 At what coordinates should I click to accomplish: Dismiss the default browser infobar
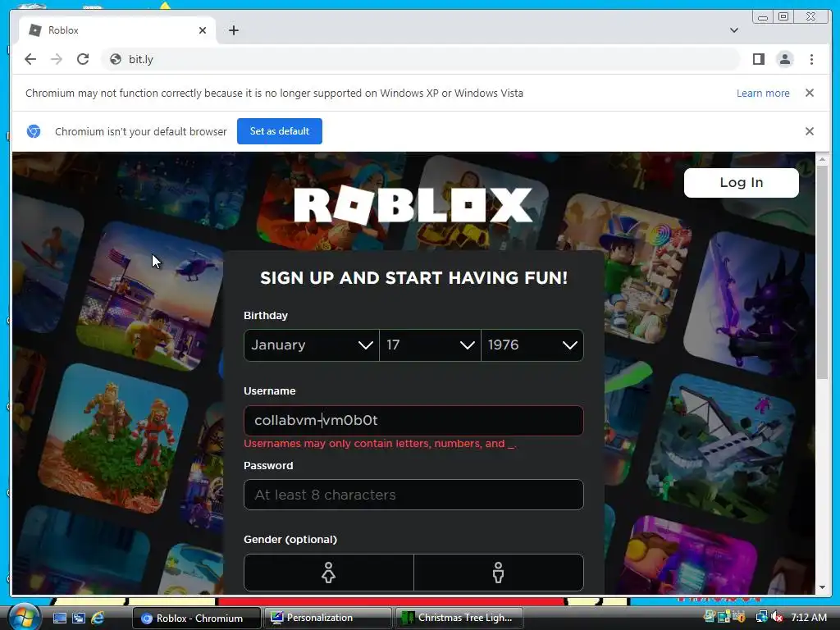810,131
